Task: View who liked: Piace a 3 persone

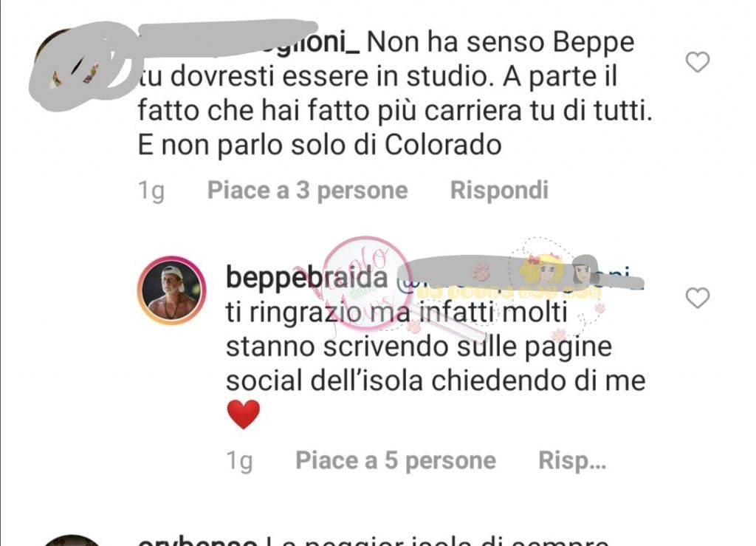Action: pos(308,190)
